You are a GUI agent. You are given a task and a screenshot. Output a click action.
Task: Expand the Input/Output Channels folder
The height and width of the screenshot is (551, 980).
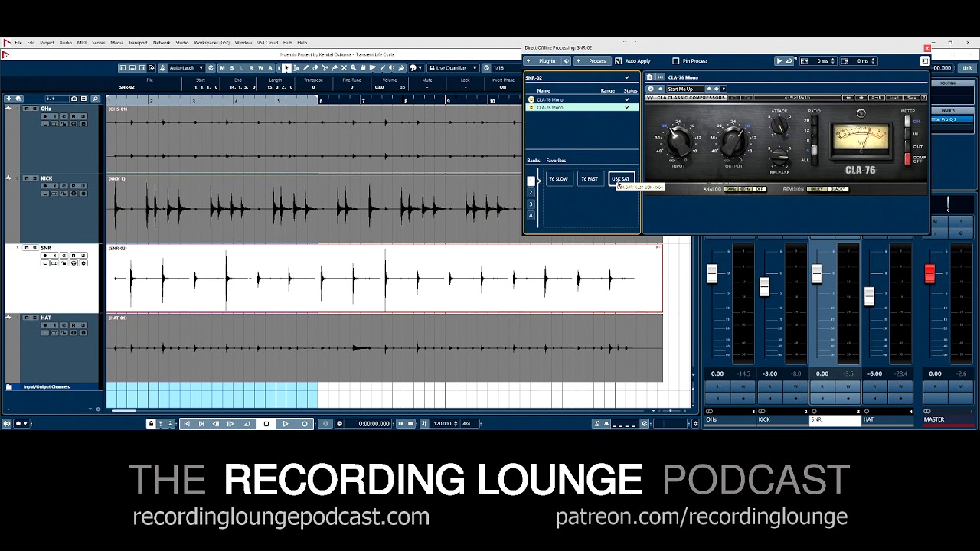[9, 387]
